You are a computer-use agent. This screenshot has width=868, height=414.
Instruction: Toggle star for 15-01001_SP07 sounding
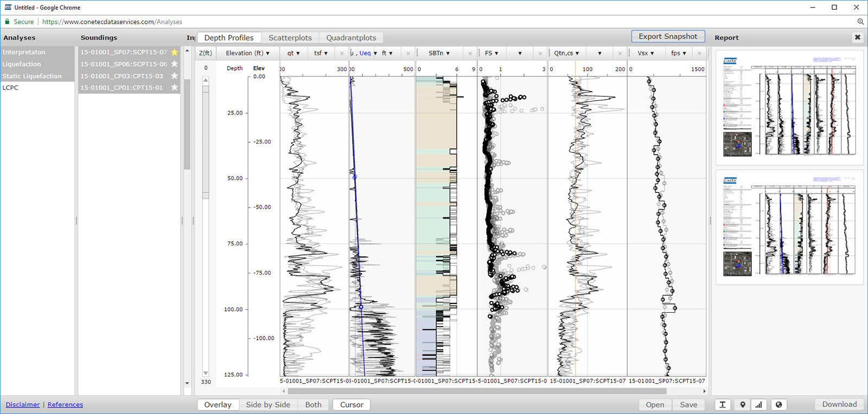pos(174,52)
